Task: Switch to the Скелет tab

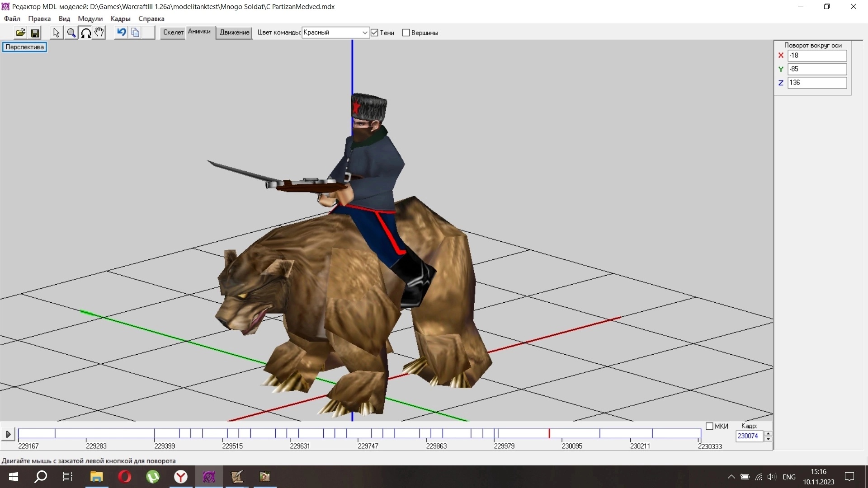Action: pyautogui.click(x=173, y=32)
